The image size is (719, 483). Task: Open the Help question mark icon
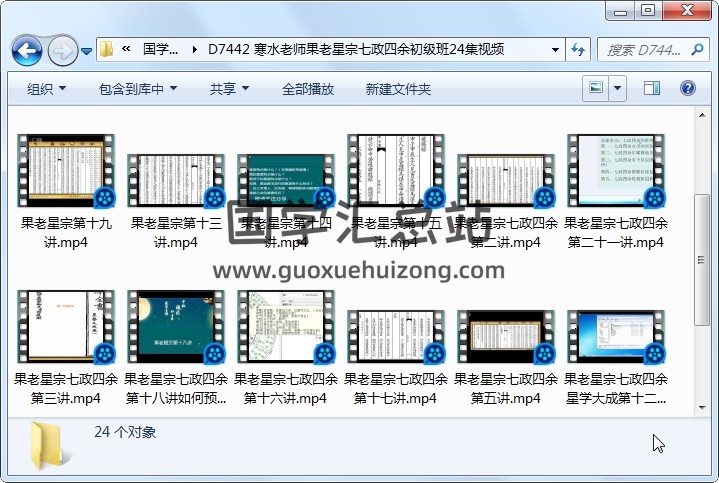[688, 89]
